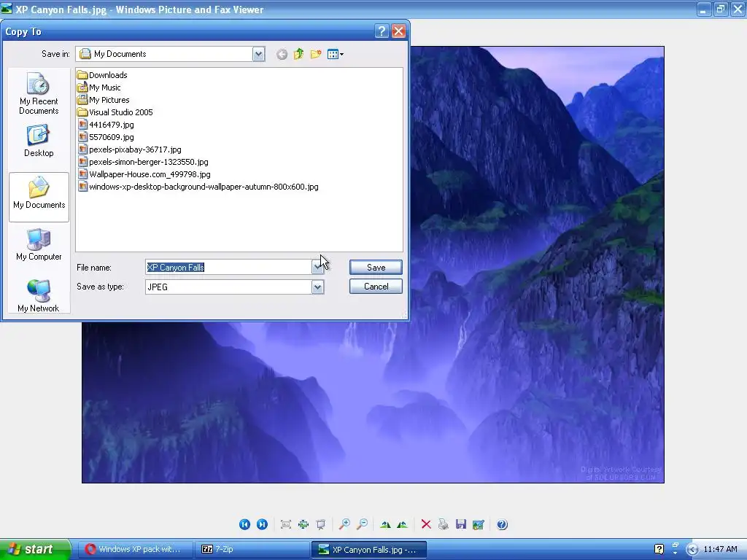747x560 pixels.
Task: Select the My Pictures folder
Action: [x=103, y=99]
